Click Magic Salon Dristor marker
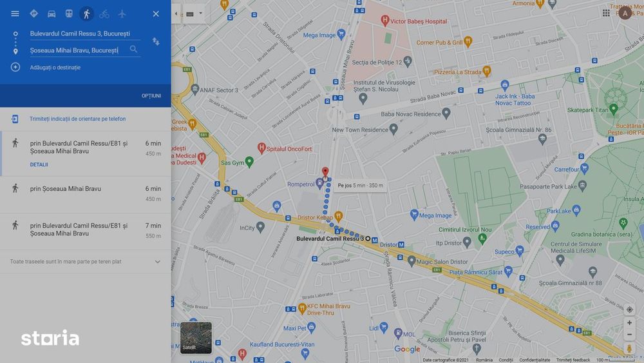This screenshot has height=363, width=644. pyautogui.click(x=412, y=260)
